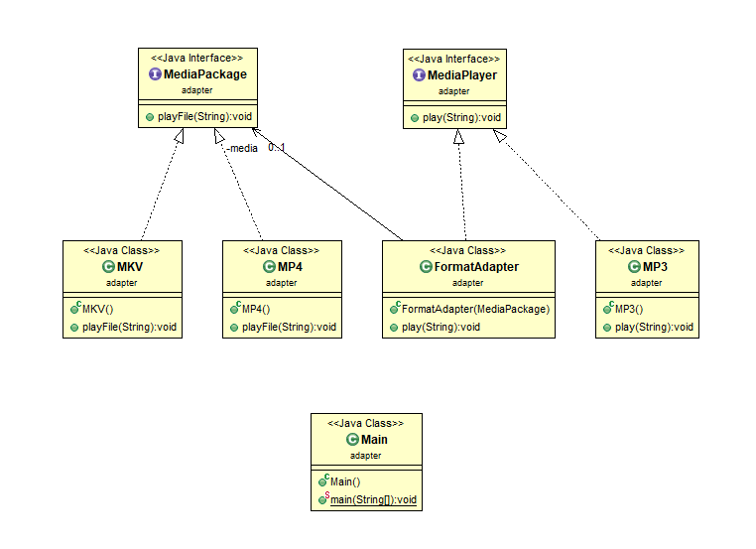Click the adapter package label under MediaPlayer
The width and height of the screenshot is (756, 549).
[x=453, y=91]
